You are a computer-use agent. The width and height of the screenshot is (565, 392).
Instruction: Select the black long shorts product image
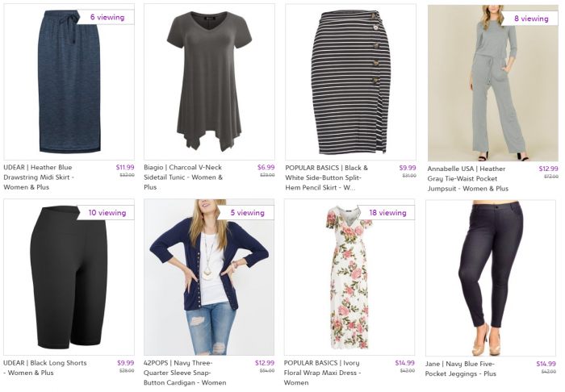[69, 278]
